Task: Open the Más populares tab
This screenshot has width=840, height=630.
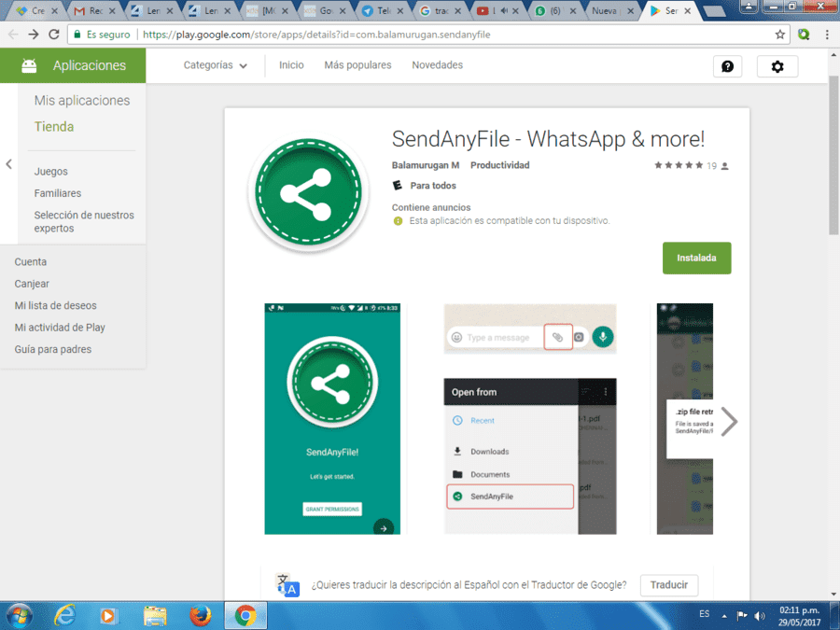Action: coord(357,64)
